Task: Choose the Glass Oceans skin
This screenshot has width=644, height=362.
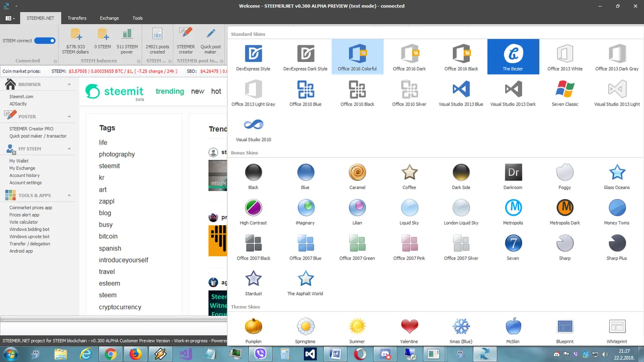Action: point(617,175)
